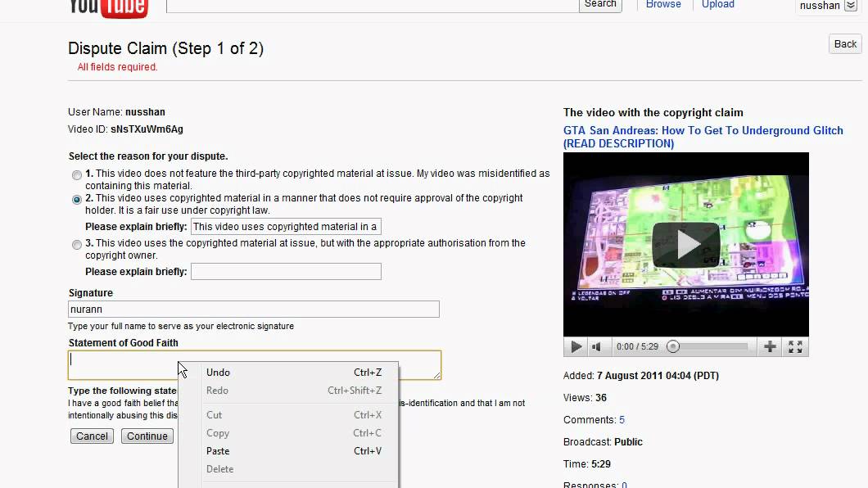Open the Upload link
868x488 pixels.
(718, 4)
